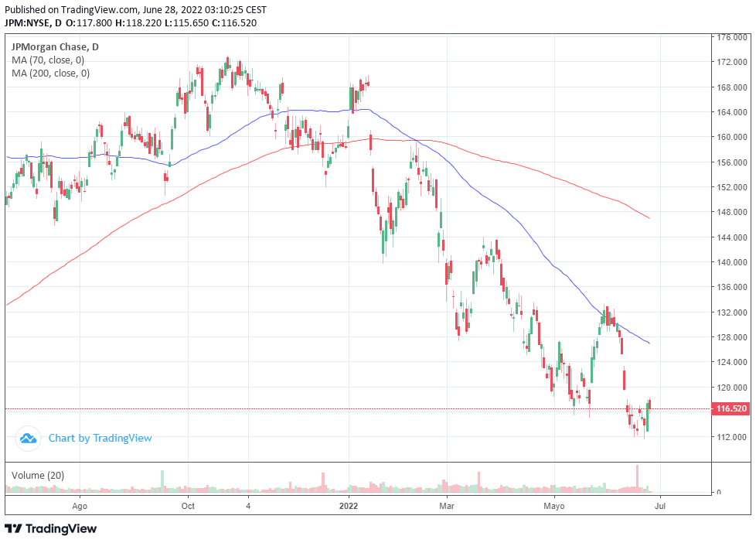This screenshot has height=543, width=756.
Task: Click the 'Published on TradingView.com' header text
Action: click(x=72, y=9)
